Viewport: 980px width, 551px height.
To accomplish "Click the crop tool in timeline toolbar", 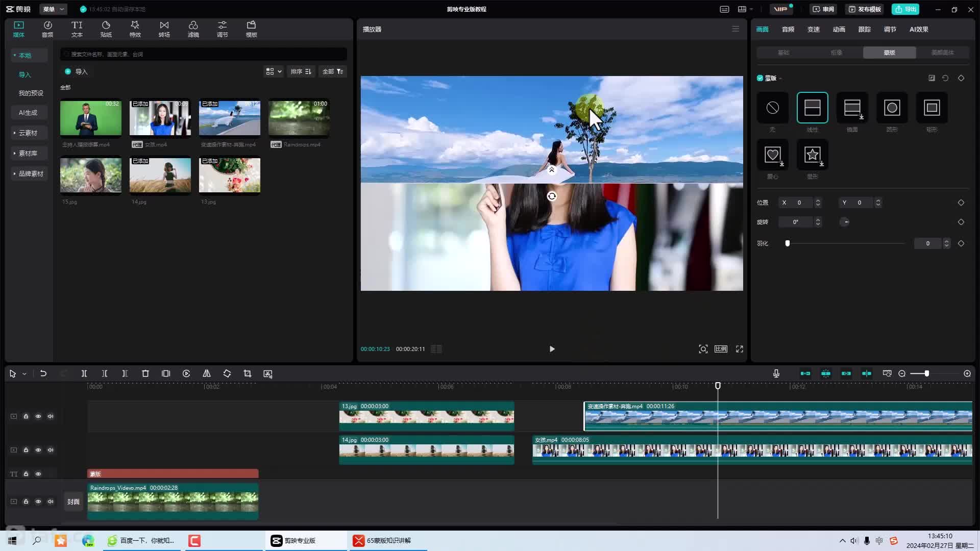I will [x=248, y=373].
